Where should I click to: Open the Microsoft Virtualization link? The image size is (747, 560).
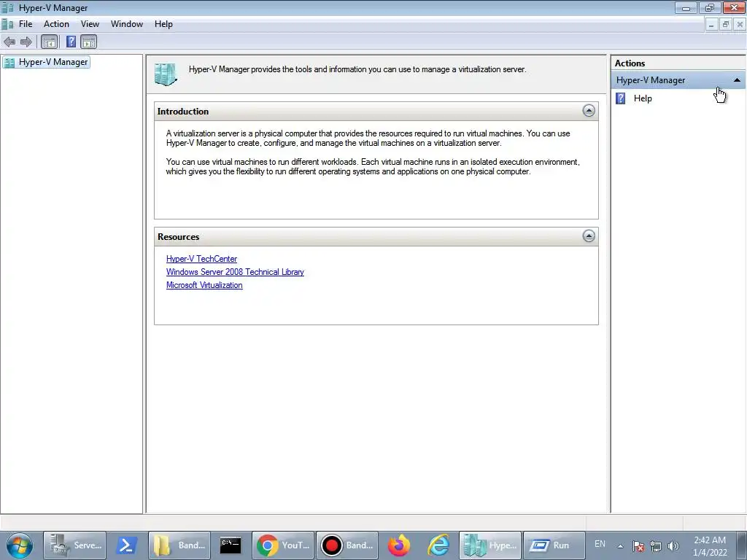(204, 285)
